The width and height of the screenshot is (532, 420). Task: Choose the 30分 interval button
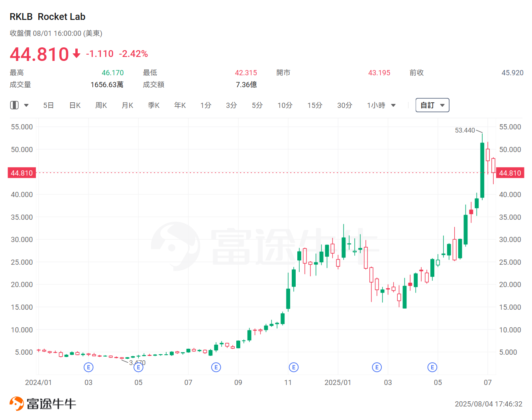pyautogui.click(x=345, y=105)
